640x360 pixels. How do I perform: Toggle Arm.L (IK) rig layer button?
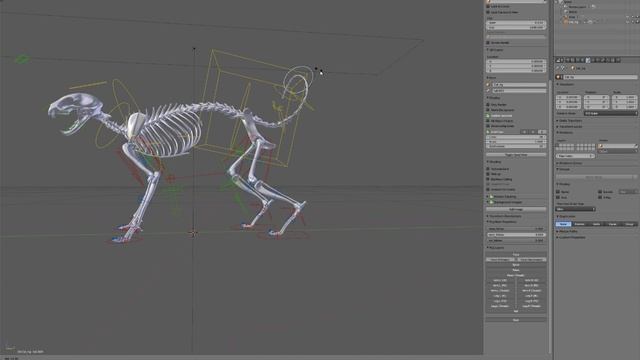tap(500, 280)
